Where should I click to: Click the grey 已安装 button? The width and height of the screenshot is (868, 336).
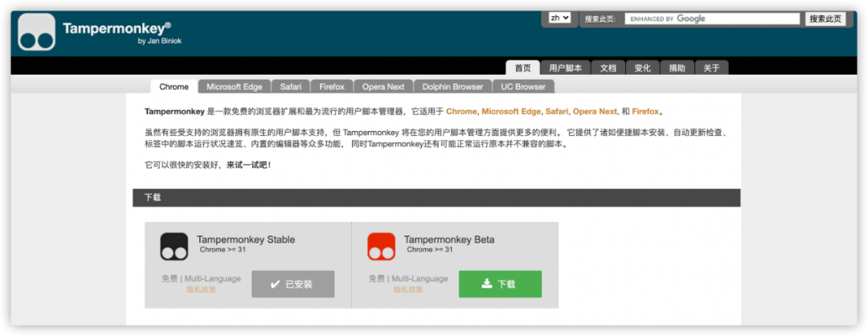(293, 284)
